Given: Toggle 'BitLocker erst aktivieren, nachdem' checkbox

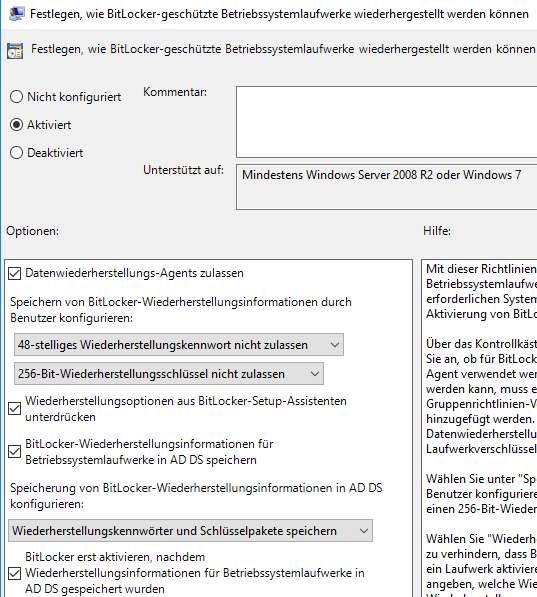Looking at the screenshot, I should 14,573.
